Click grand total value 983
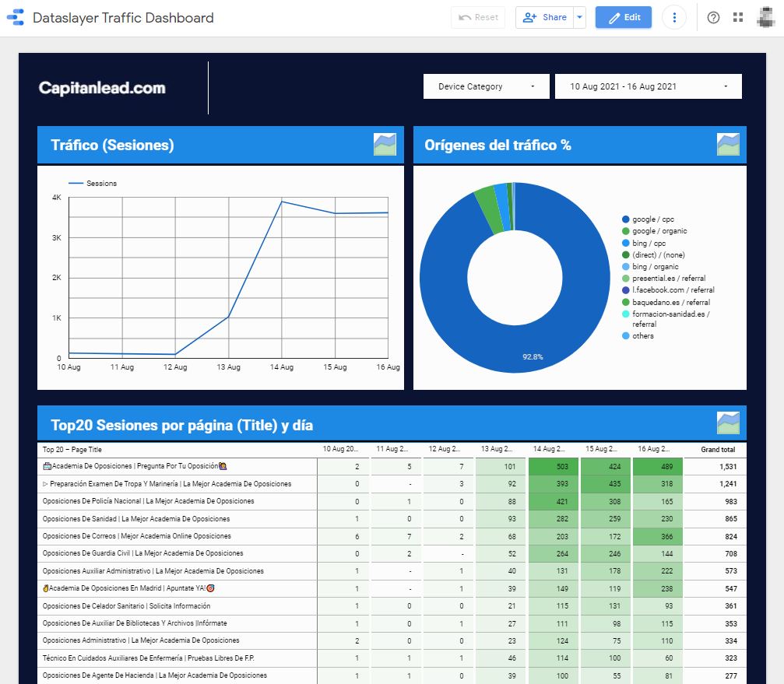784x684 pixels. (731, 502)
